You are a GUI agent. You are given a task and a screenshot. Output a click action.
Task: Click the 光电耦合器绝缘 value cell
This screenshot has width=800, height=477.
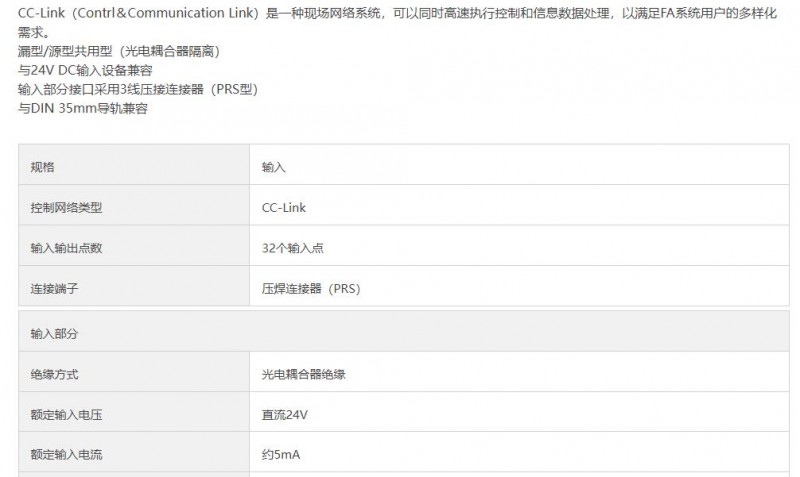tap(519, 372)
